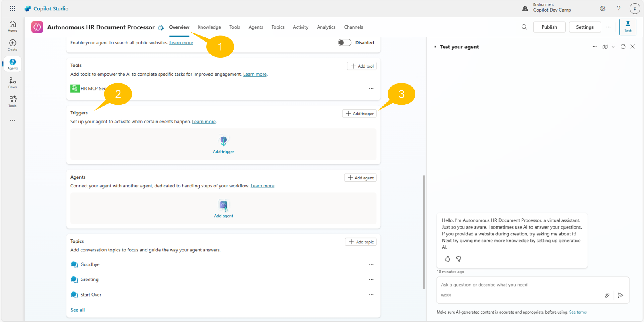644x322 pixels.
Task: Click the environment picker icon
Action: (525, 8)
